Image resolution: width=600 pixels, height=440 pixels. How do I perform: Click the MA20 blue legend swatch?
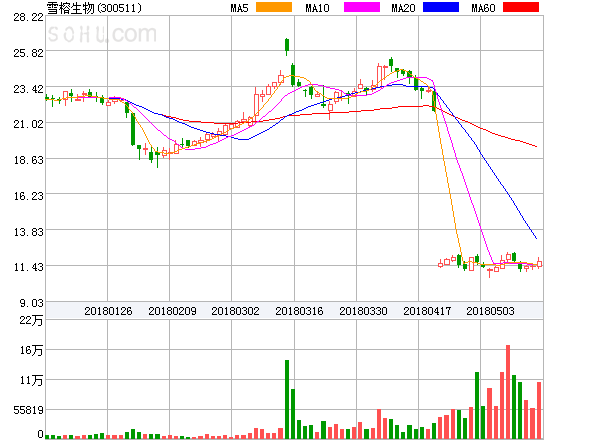click(x=441, y=7)
